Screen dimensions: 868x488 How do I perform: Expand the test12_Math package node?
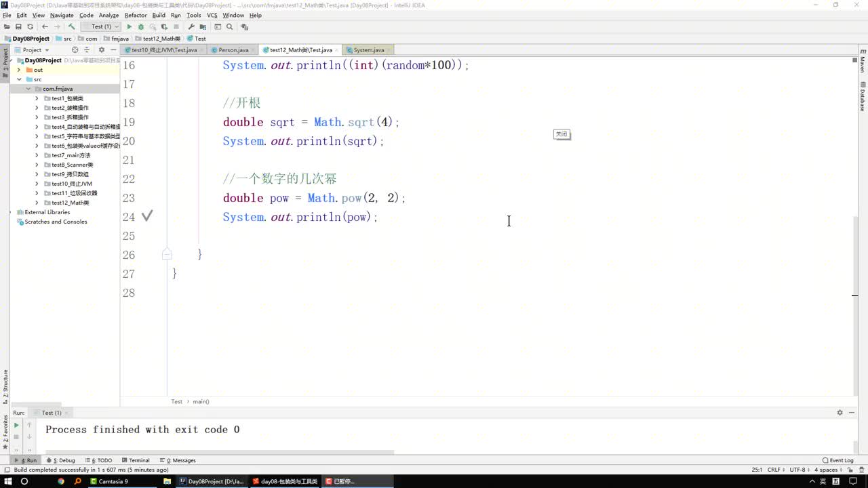click(x=37, y=203)
